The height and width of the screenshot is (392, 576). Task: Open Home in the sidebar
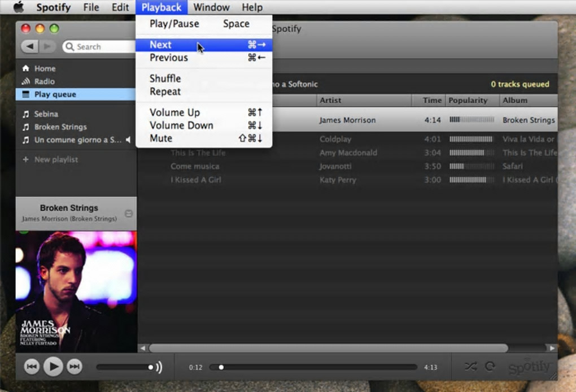coord(76,68)
